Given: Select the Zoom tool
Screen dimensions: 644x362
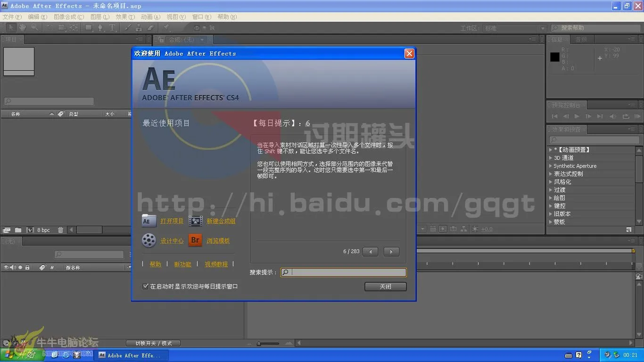Looking at the screenshot, I should point(34,28).
